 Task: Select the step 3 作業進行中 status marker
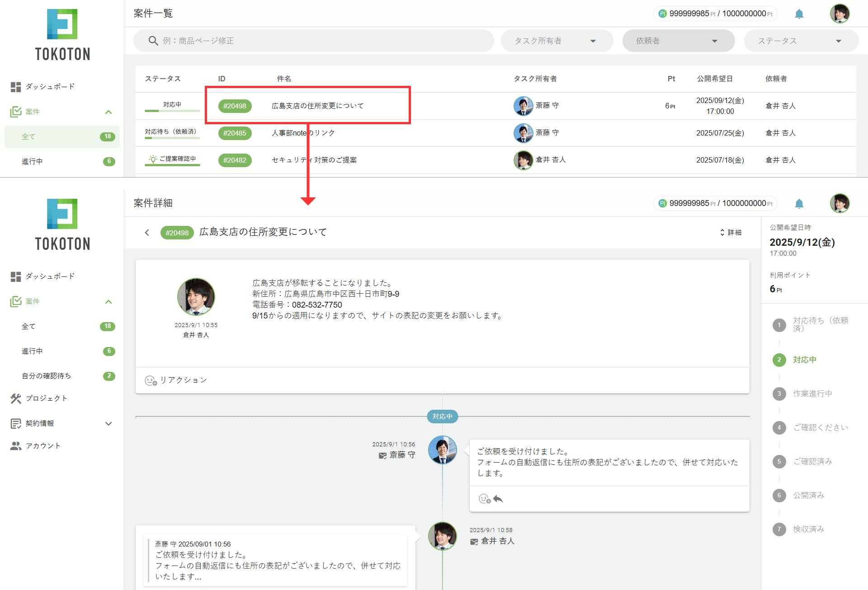tap(779, 393)
